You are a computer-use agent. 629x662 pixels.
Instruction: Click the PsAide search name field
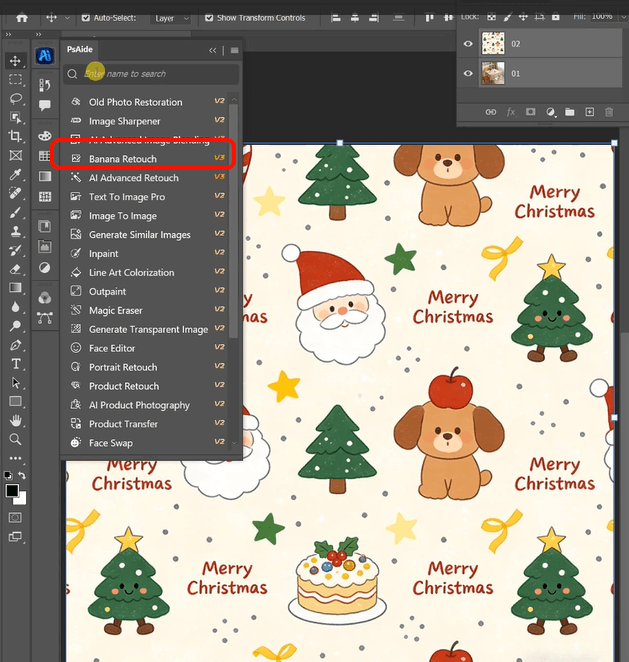coord(151,74)
